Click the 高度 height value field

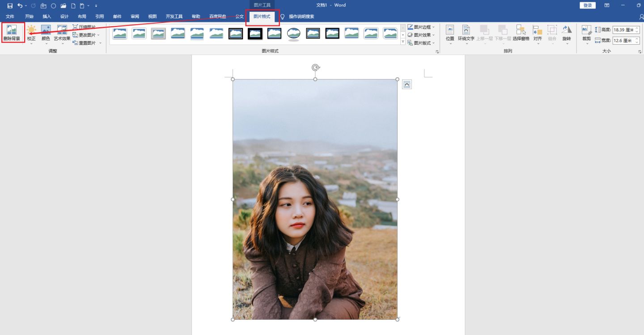(623, 30)
